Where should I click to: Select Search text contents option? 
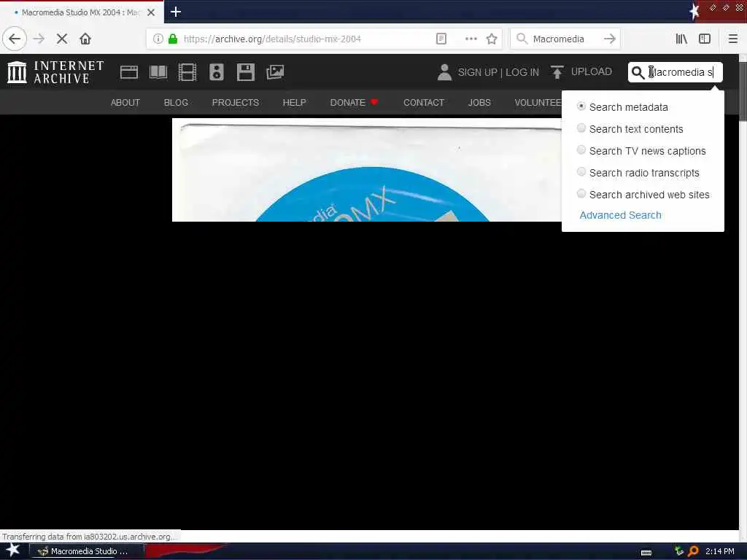click(x=630, y=129)
